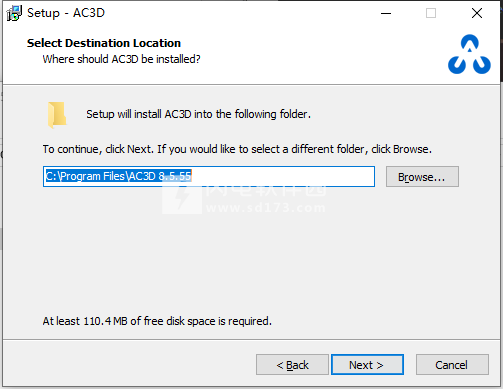
Task: Click the blue AC3D logo
Action: click(469, 54)
